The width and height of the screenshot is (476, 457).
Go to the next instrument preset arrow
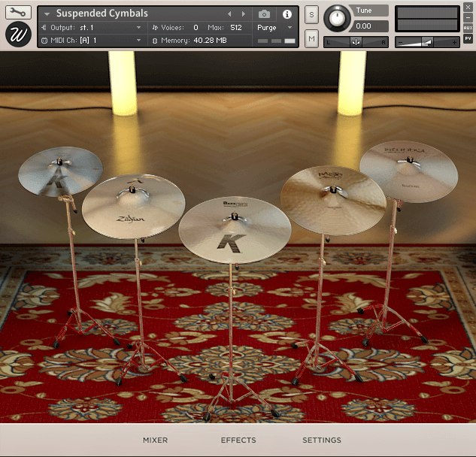tap(244, 14)
